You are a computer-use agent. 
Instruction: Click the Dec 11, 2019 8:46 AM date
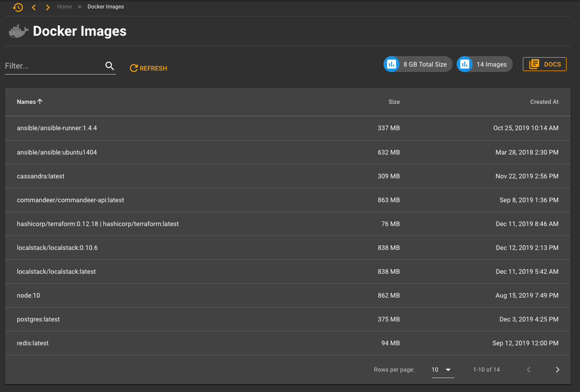tap(527, 224)
